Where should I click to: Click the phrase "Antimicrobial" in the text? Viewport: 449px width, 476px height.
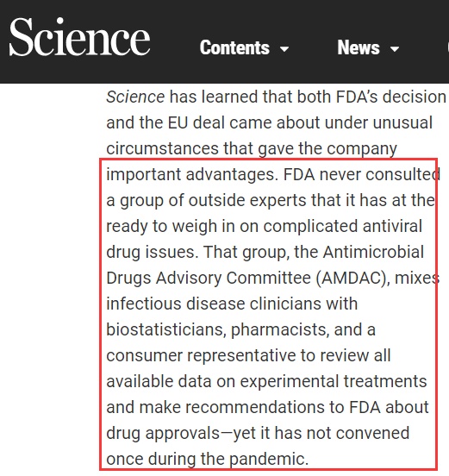[373, 252]
